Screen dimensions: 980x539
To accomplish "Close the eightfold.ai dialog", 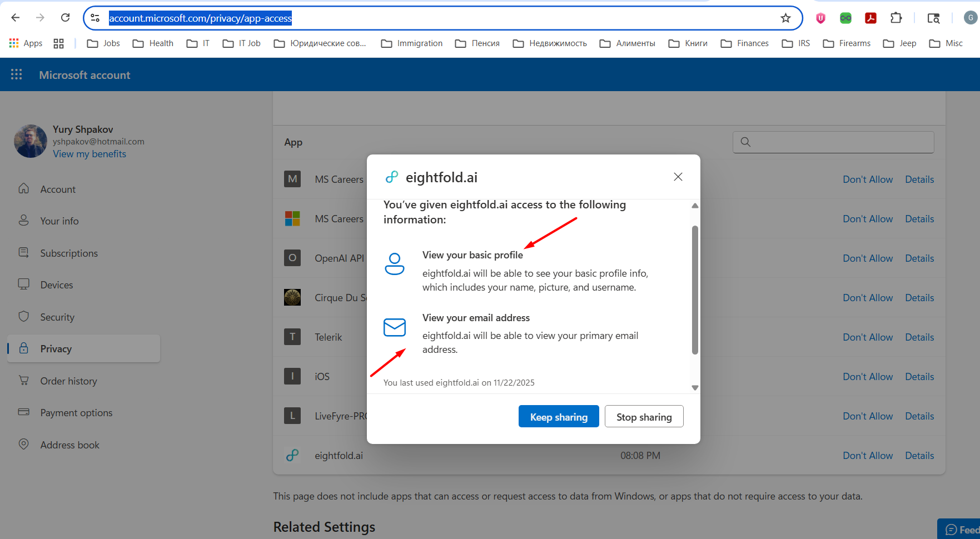I will [678, 177].
